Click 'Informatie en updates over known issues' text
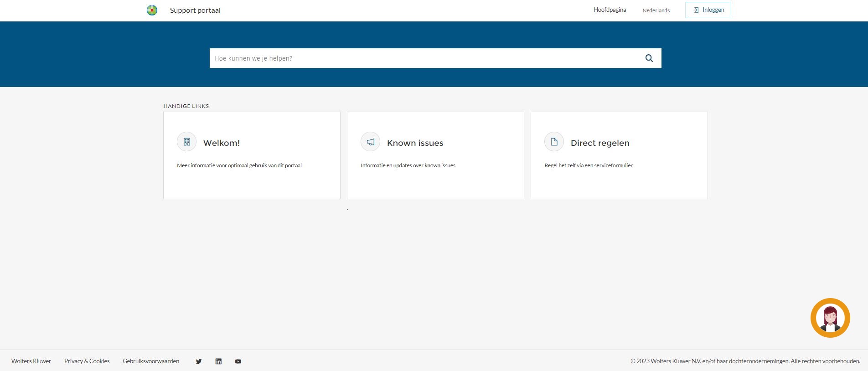The width and height of the screenshot is (868, 371). [x=408, y=165]
